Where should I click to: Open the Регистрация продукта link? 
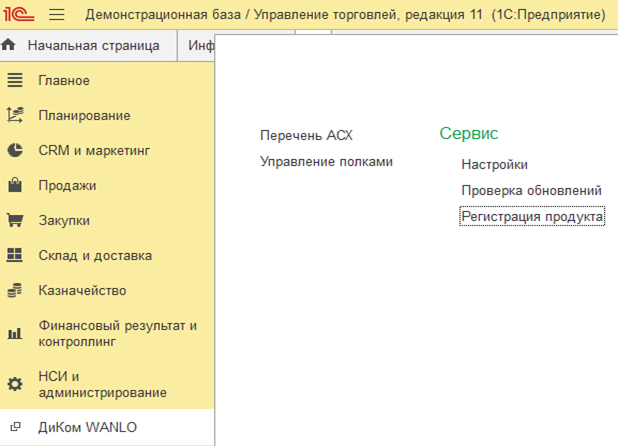532,216
